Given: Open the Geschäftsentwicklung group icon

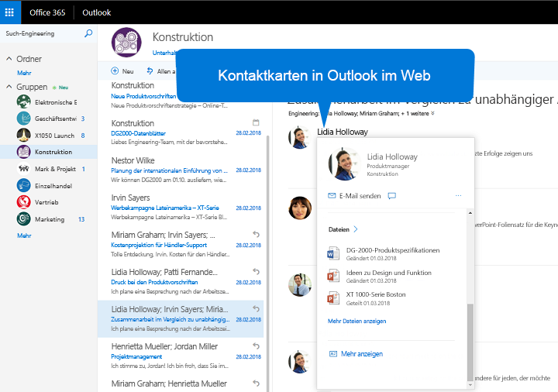Looking at the screenshot, I should click(23, 119).
